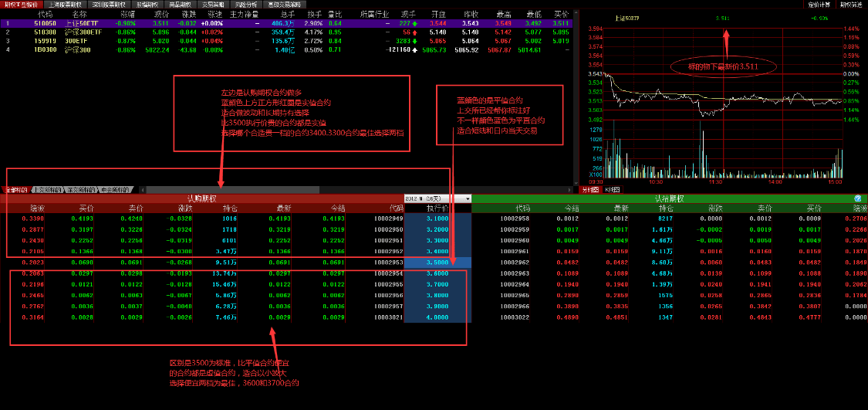Click the 期权筛选 button at top right

click(851, 5)
